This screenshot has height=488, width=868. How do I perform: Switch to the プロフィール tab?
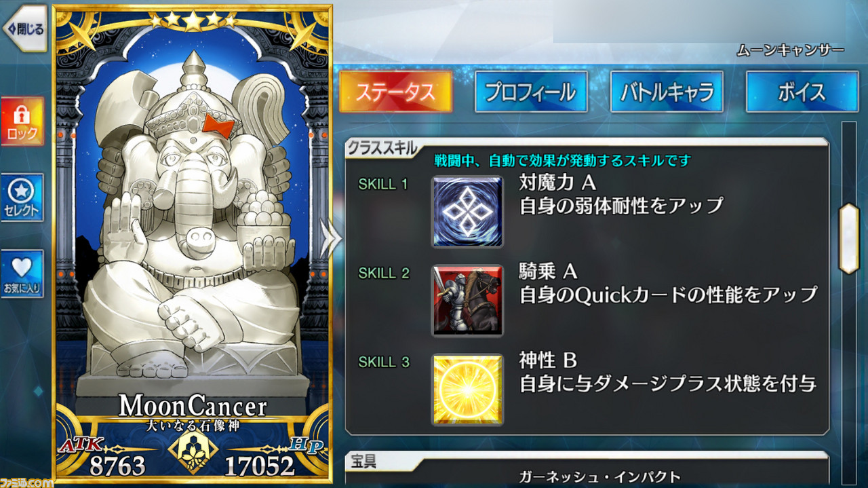click(531, 92)
